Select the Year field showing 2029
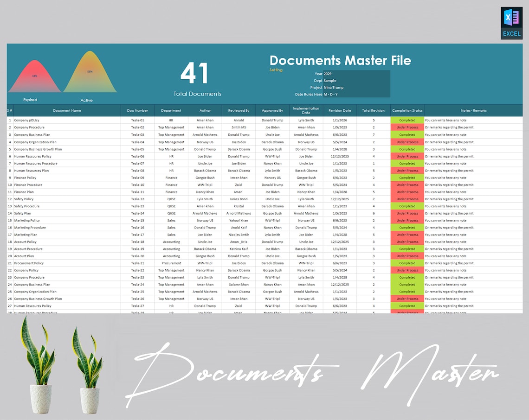This screenshot has width=529, height=420. [356, 74]
